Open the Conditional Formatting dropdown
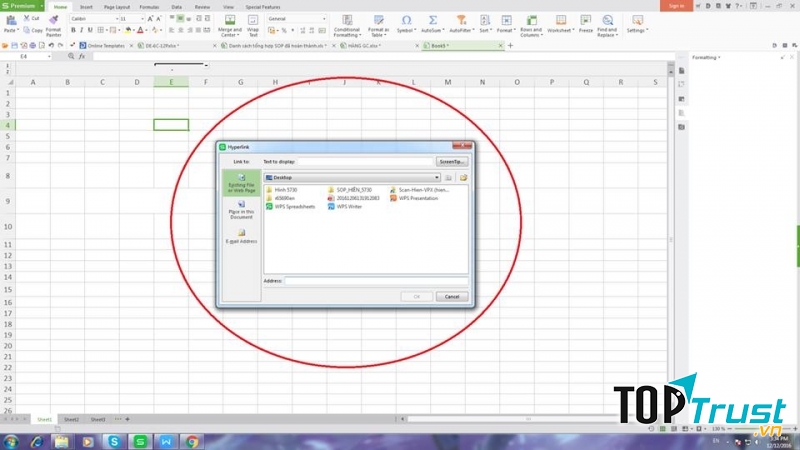The width and height of the screenshot is (800, 450). 347,24
